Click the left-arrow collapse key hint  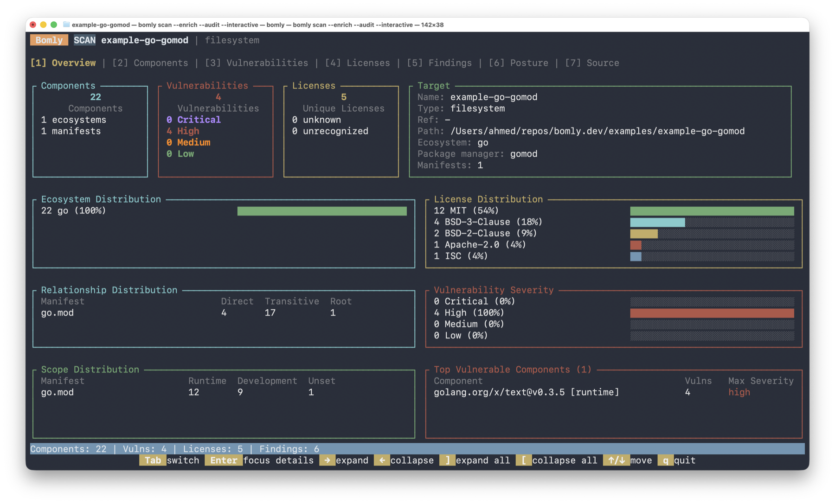point(382,460)
